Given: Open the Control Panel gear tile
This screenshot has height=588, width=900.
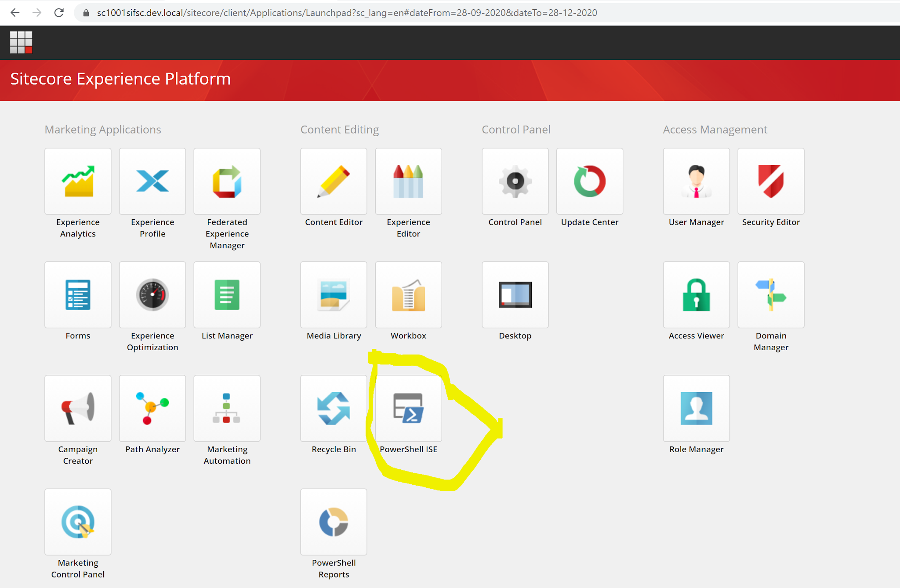Looking at the screenshot, I should coord(515,181).
